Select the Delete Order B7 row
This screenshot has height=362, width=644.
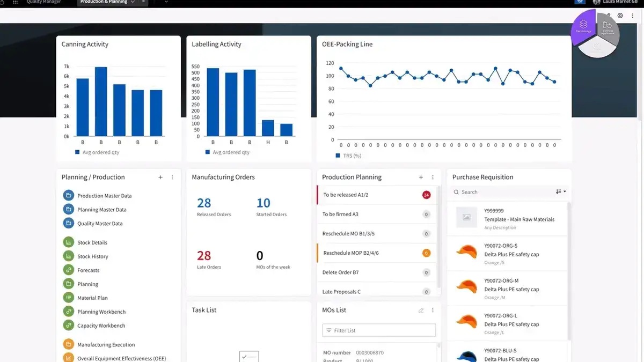coord(377,272)
